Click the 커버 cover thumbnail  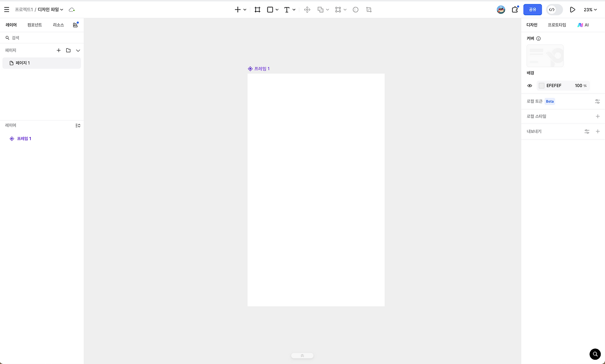545,56
